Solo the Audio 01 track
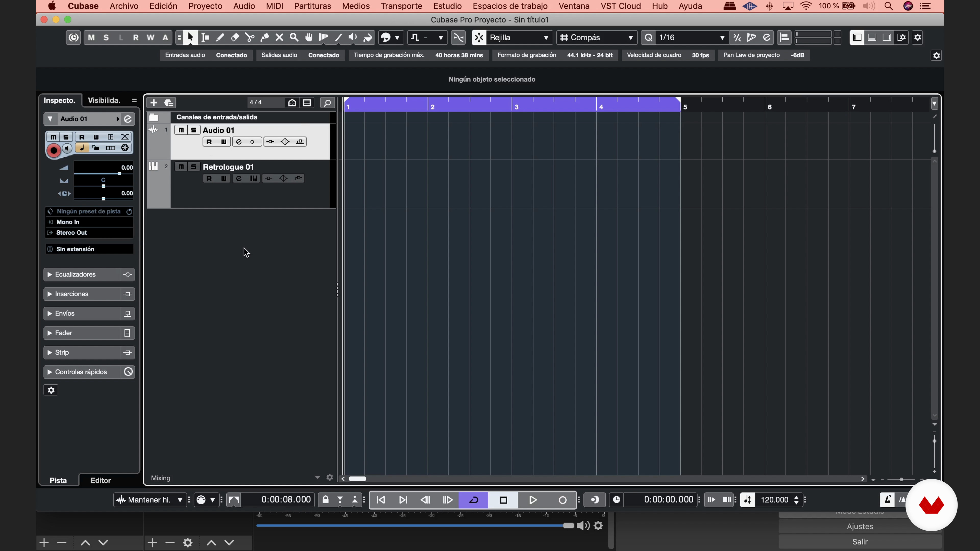 click(194, 130)
